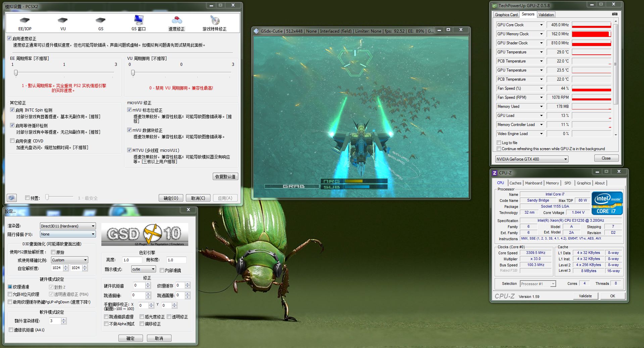The height and width of the screenshot is (348, 644).
Task: Click the GPU-Z camera screenshot icon
Action: (614, 14)
